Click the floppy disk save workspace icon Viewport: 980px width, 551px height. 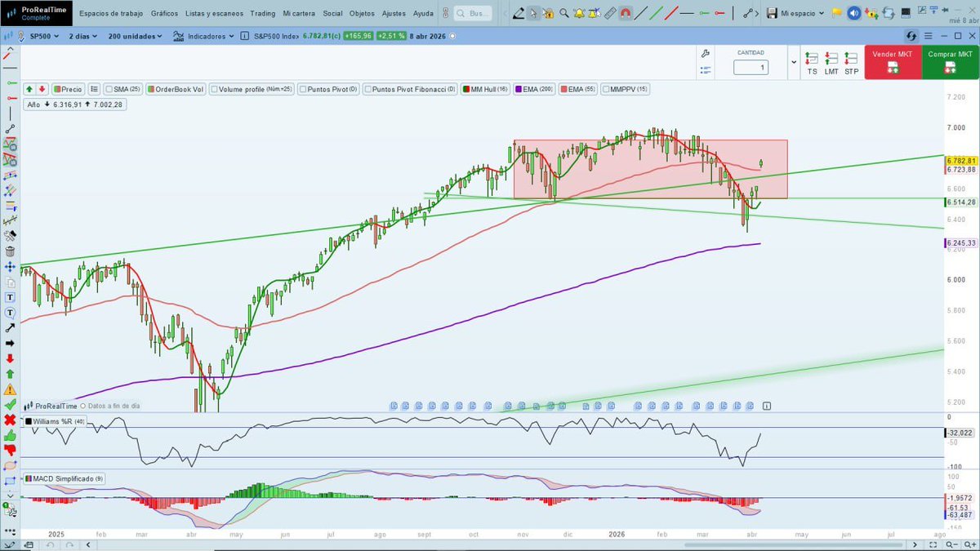[x=772, y=13]
